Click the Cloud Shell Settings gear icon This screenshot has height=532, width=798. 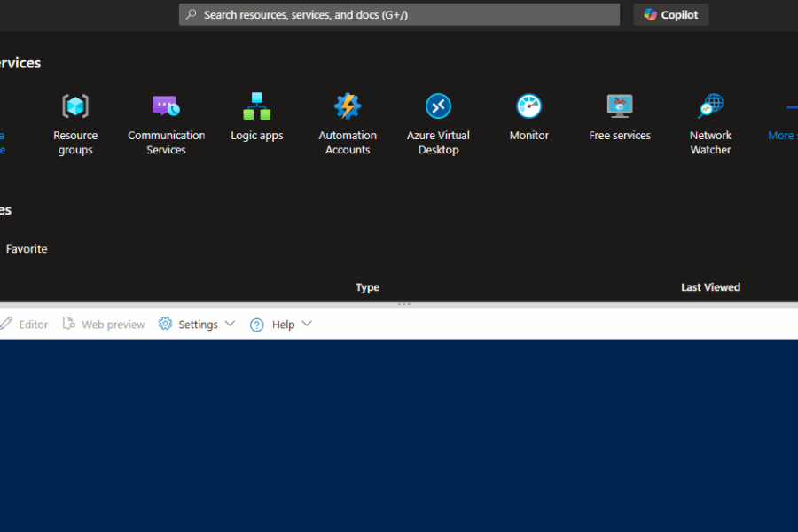tap(165, 324)
